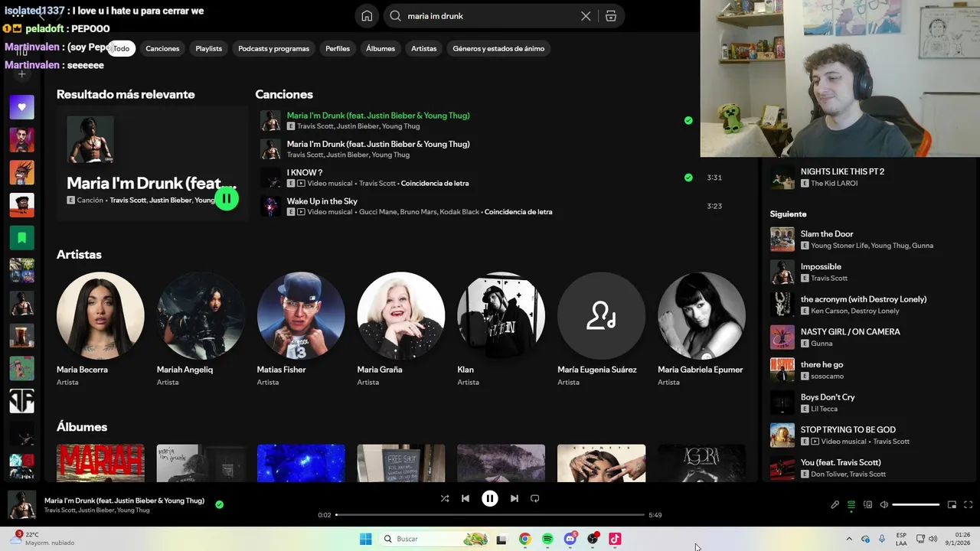Select Géneros y estados de ánimo tab
Image resolution: width=980 pixels, height=551 pixels.
498,48
